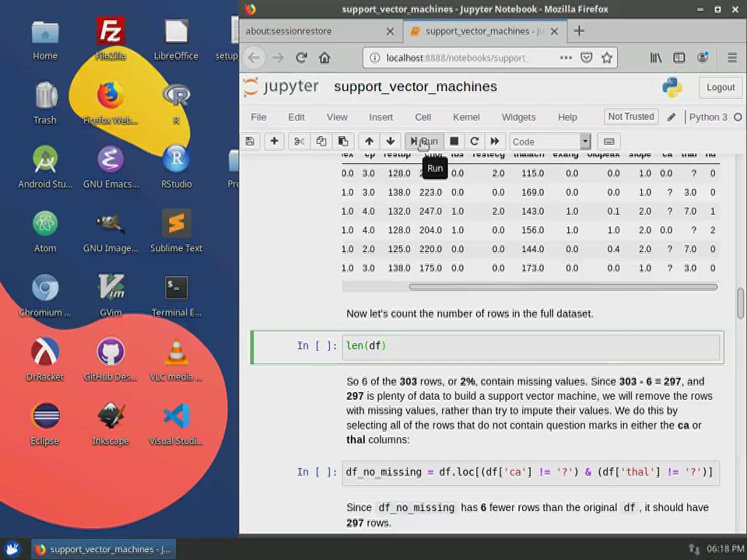This screenshot has width=747, height=560.
Task: Click the dataframe horizontal scrollbar
Action: tap(563, 287)
